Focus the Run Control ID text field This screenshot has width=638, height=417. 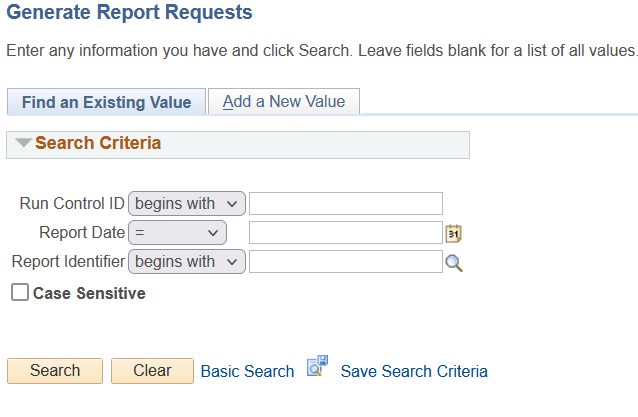tap(345, 204)
